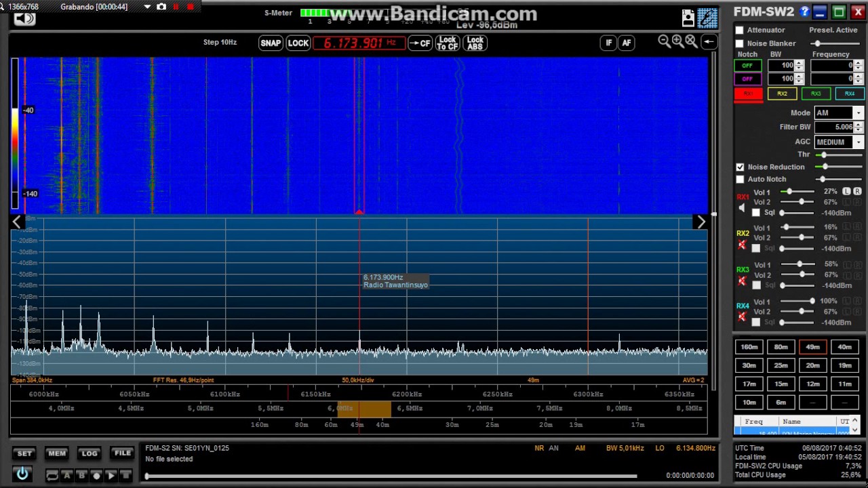Adjust the AGC Thr slider

point(838,155)
